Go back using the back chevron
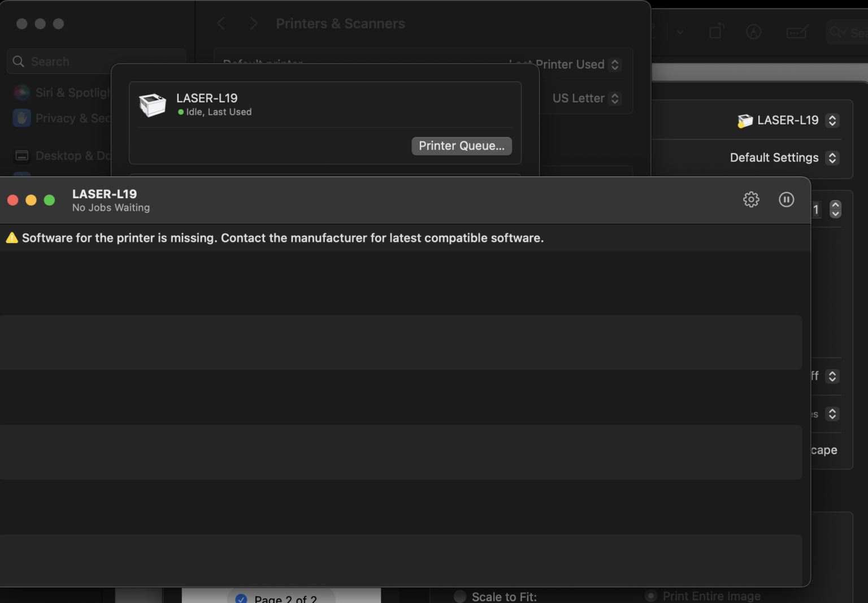Image resolution: width=868 pixels, height=603 pixels. 221,24
